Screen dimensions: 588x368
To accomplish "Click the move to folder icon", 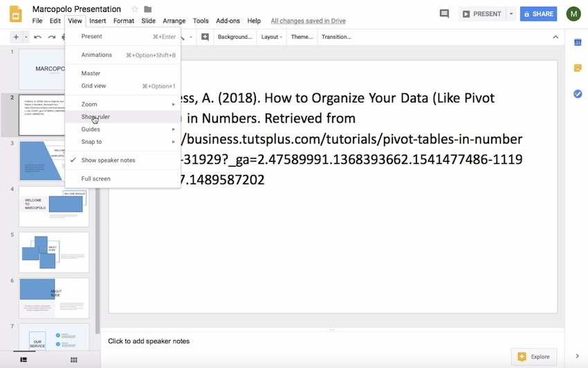I will tap(147, 9).
